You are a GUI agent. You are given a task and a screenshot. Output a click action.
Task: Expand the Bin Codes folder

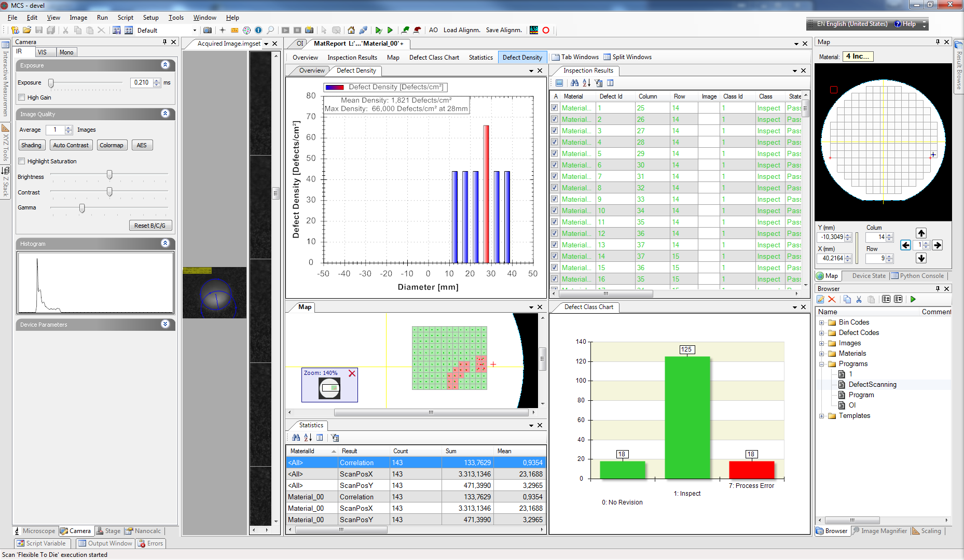click(821, 323)
